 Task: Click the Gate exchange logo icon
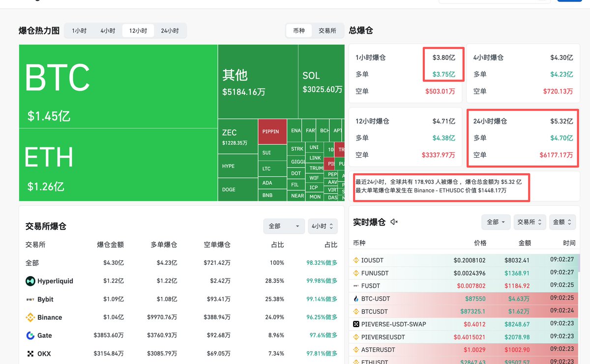(30, 336)
